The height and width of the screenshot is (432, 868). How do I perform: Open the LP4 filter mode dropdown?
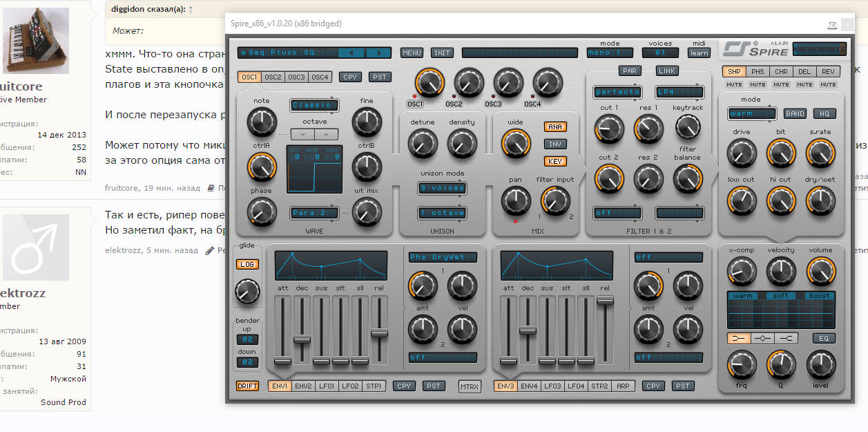click(679, 91)
